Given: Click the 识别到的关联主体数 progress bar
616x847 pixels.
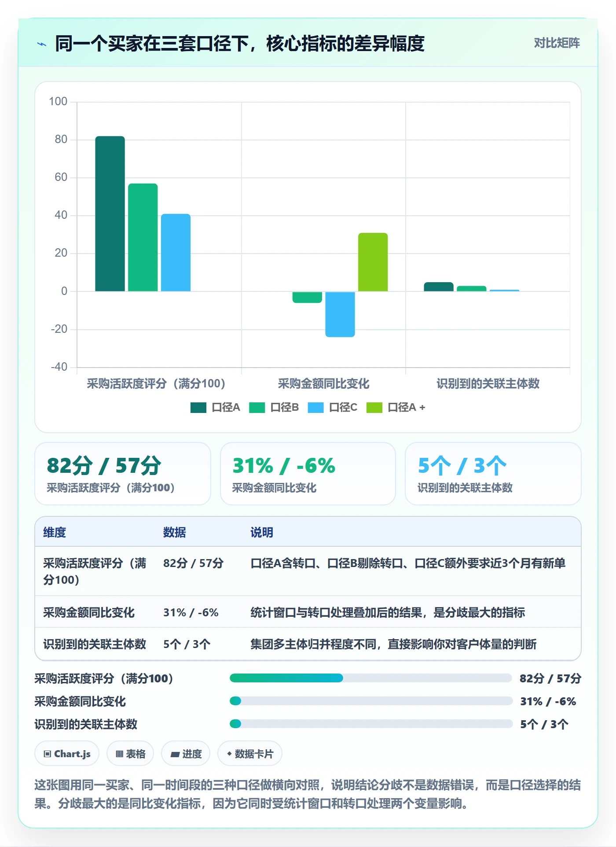Looking at the screenshot, I should pos(371,724).
